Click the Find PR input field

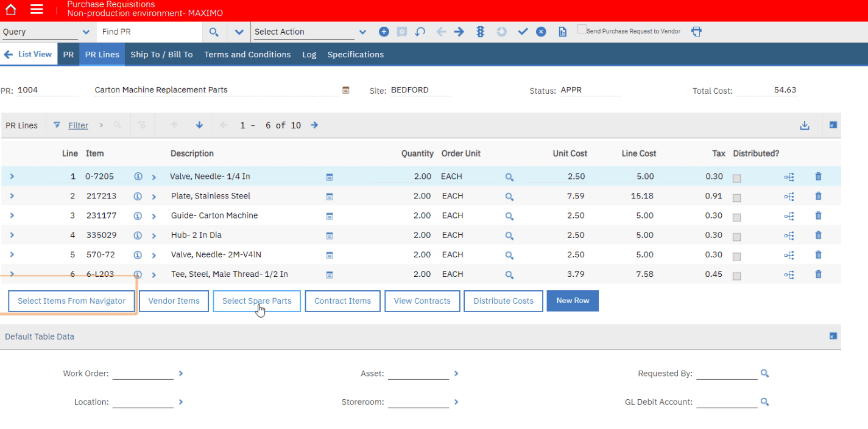[150, 32]
